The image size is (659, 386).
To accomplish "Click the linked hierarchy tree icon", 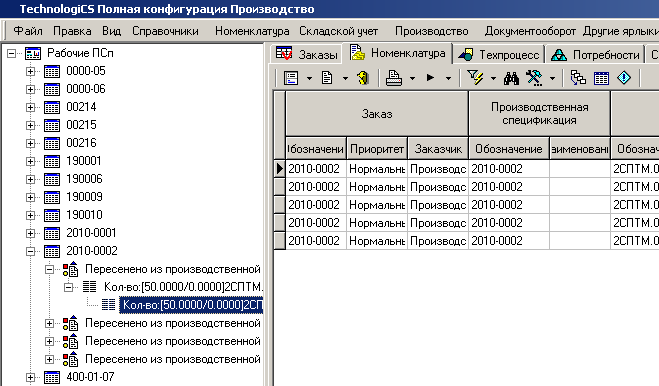I will point(578,78).
